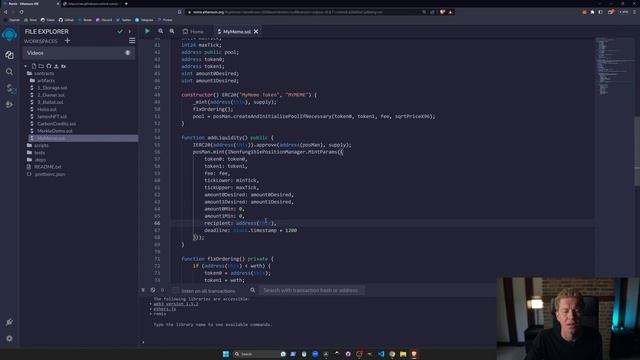Open the Remix logo home icon
The image size is (640, 360).
point(9,35)
